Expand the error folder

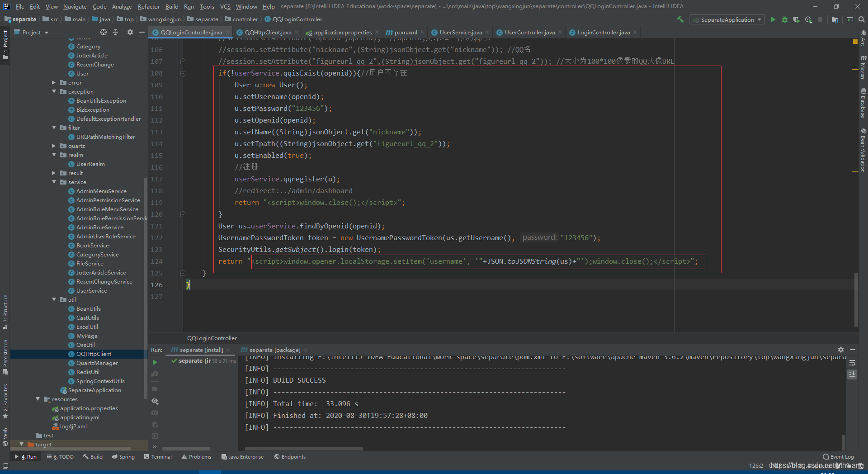click(x=54, y=83)
